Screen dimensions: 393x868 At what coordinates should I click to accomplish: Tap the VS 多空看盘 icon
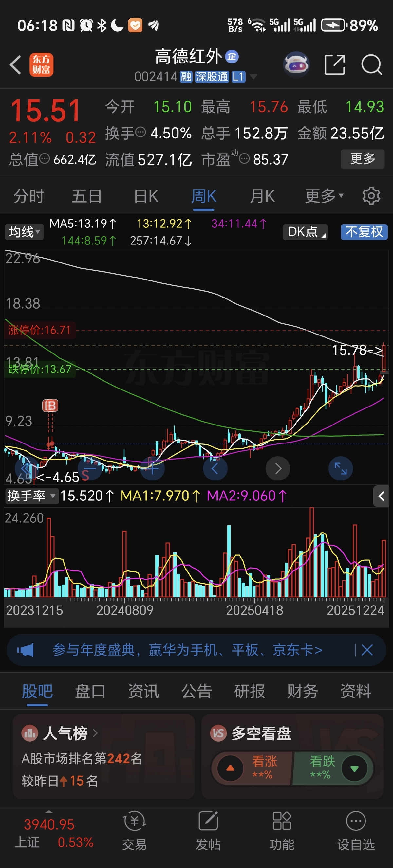coord(218,733)
